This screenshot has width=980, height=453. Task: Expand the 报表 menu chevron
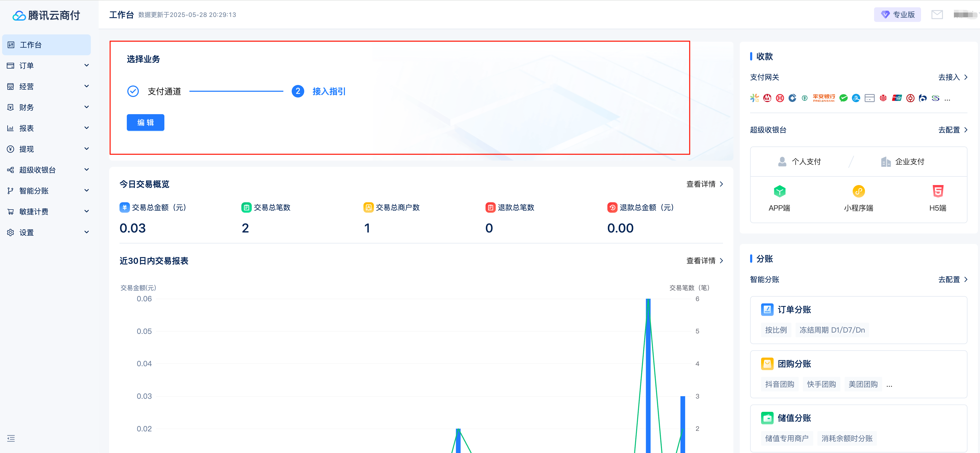[x=86, y=128]
